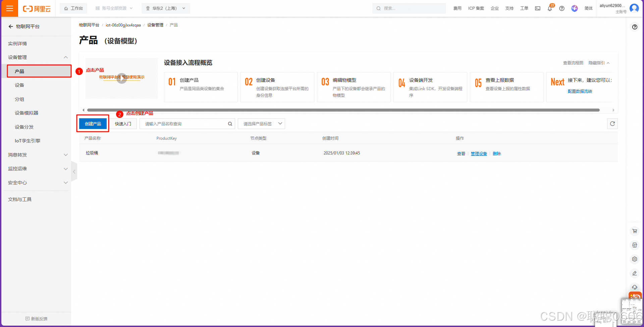Open 费用 in the top bar
This screenshot has height=327, width=644.
(x=458, y=8)
